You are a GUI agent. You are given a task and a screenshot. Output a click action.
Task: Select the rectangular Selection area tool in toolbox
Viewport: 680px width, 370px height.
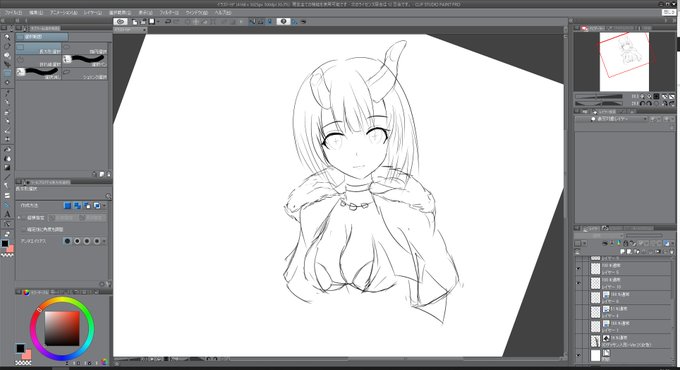7,73
